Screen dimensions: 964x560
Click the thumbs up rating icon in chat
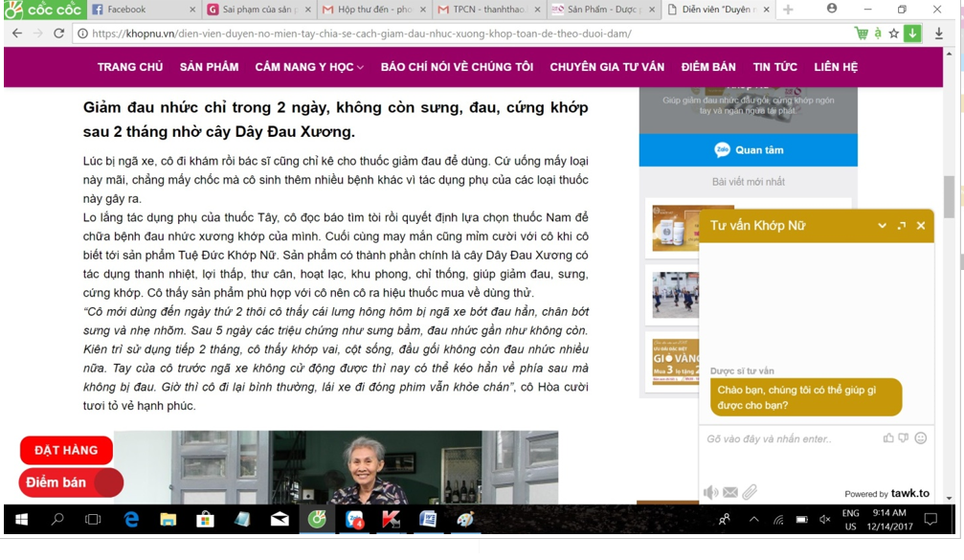888,437
